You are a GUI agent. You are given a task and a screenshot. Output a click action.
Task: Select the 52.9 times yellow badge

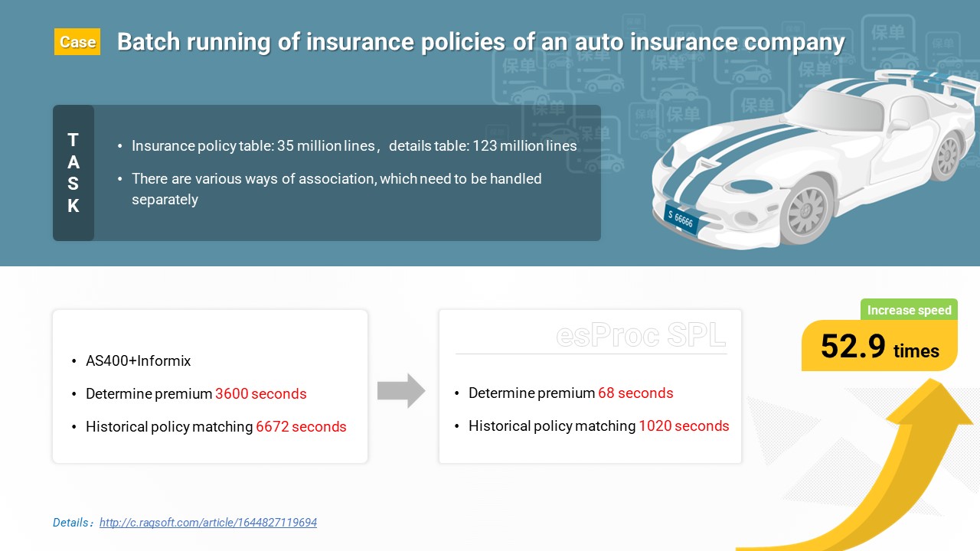point(879,347)
